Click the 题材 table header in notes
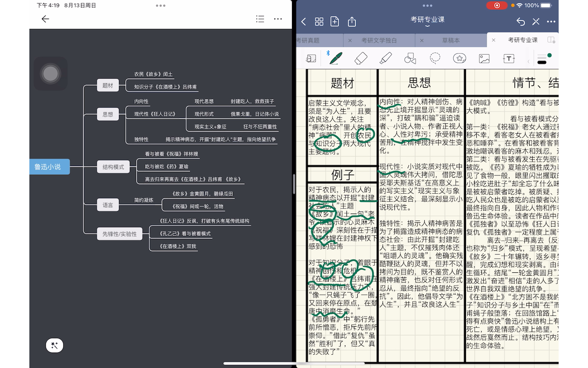This screenshot has width=588, height=368. click(342, 83)
